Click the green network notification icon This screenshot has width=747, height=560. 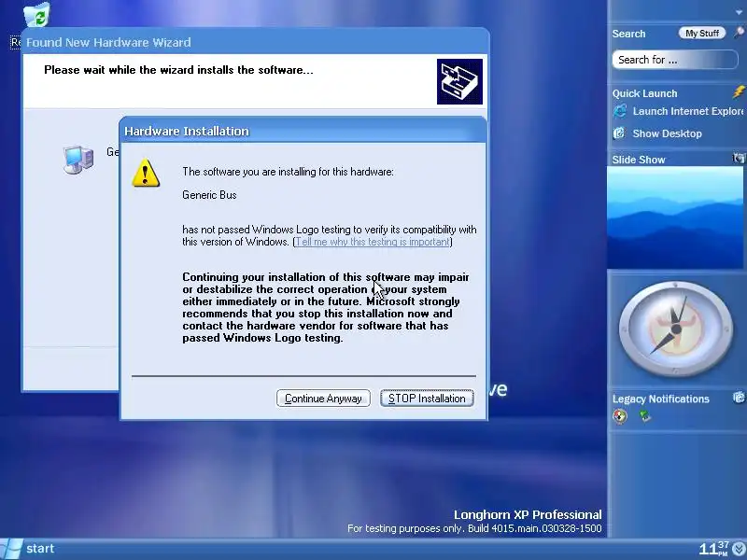coord(644,416)
